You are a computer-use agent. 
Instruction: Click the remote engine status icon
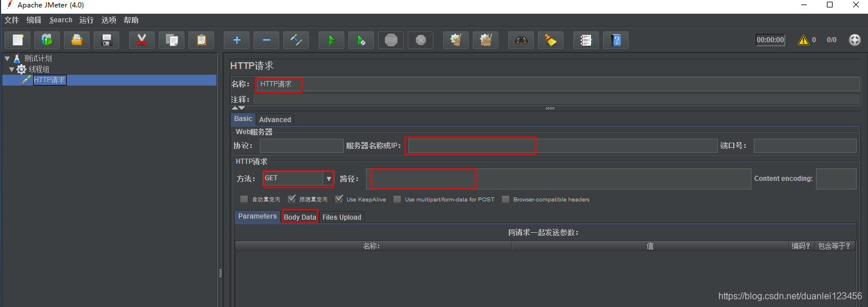[x=854, y=40]
